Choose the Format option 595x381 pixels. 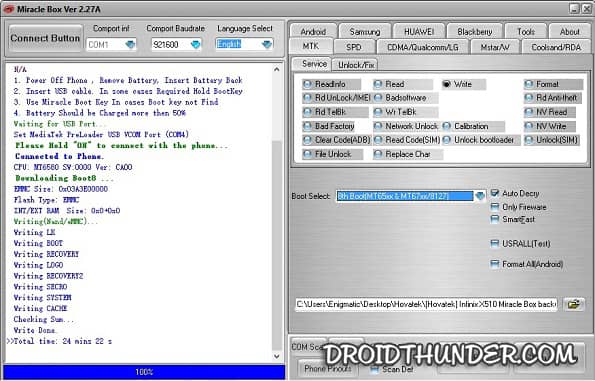click(x=553, y=84)
